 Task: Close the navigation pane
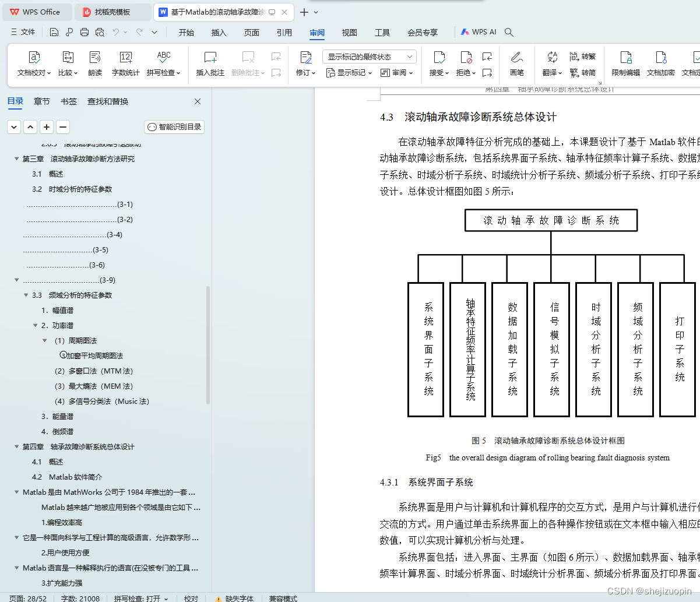coord(198,101)
